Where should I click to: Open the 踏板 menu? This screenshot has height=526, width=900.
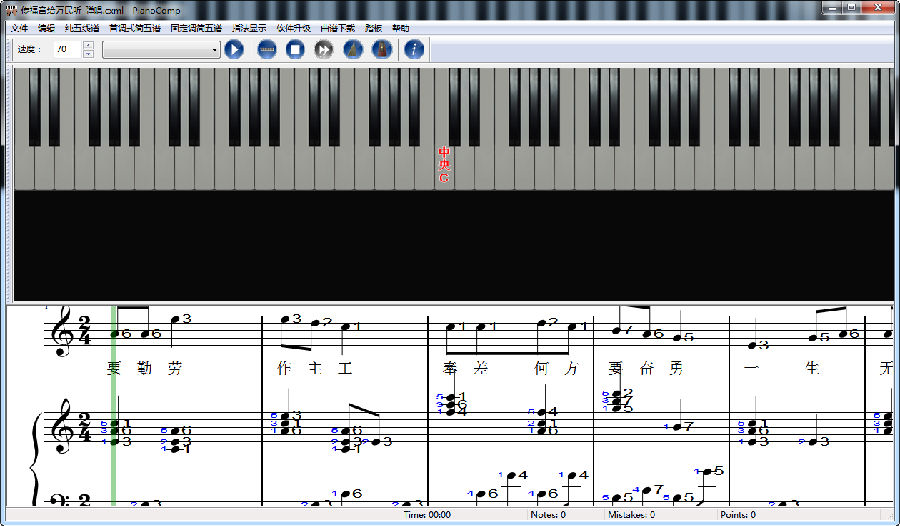click(x=374, y=28)
